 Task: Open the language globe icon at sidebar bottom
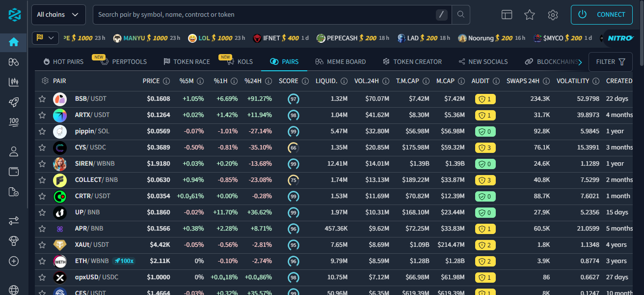tap(13, 289)
